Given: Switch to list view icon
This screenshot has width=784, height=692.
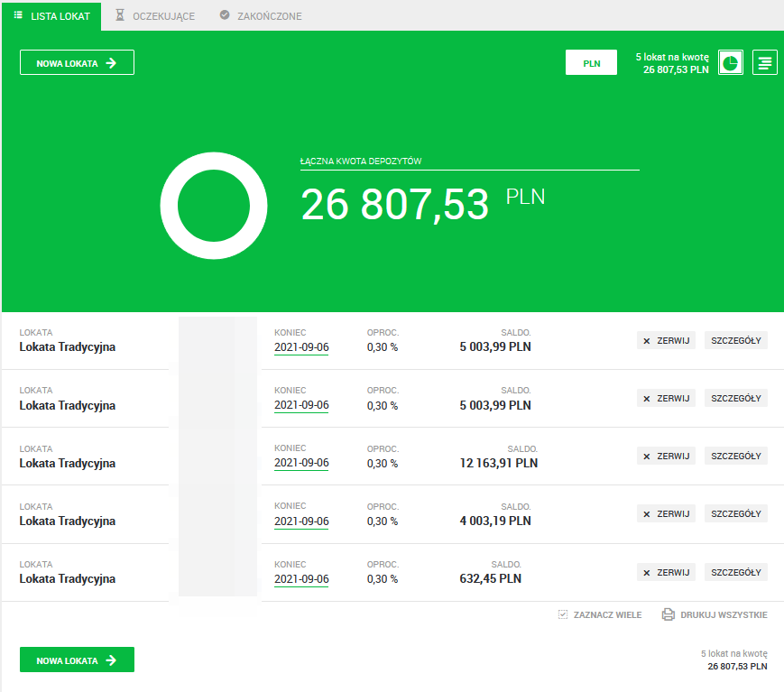Looking at the screenshot, I should 764,62.
